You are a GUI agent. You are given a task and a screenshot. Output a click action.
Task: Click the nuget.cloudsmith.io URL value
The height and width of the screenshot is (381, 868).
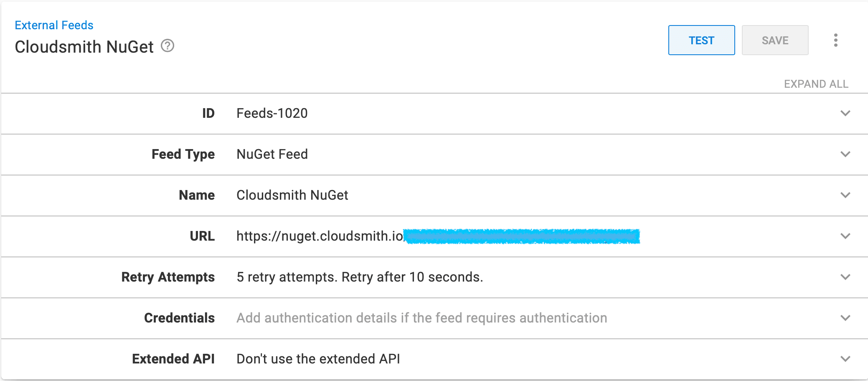[x=320, y=236]
